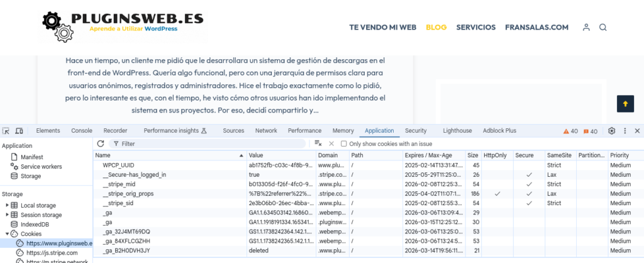Open the Lighthouse tab
Viewport: 644px width, 263px height.
pos(458,131)
